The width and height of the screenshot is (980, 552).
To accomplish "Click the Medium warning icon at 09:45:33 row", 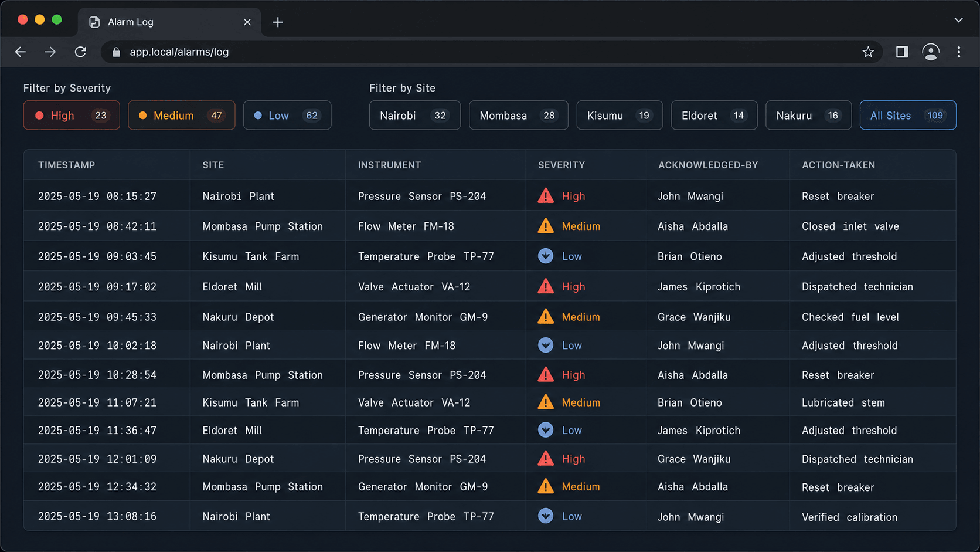I will point(546,316).
